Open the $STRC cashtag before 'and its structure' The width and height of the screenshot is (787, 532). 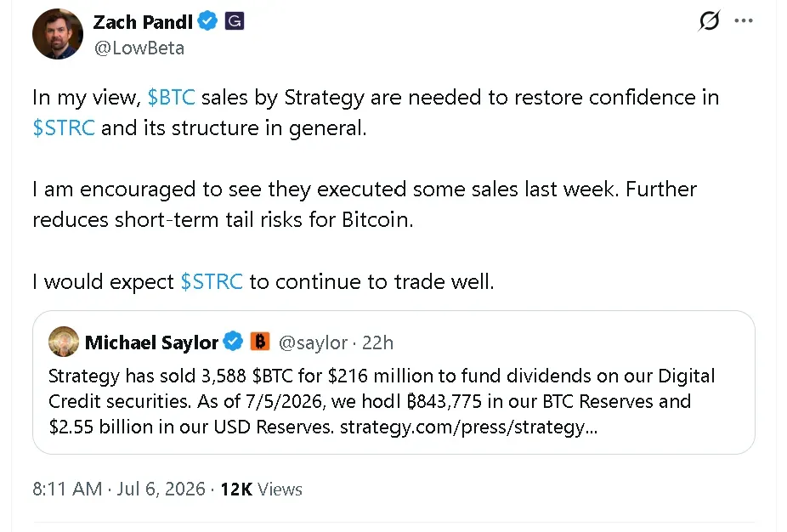[63, 127]
